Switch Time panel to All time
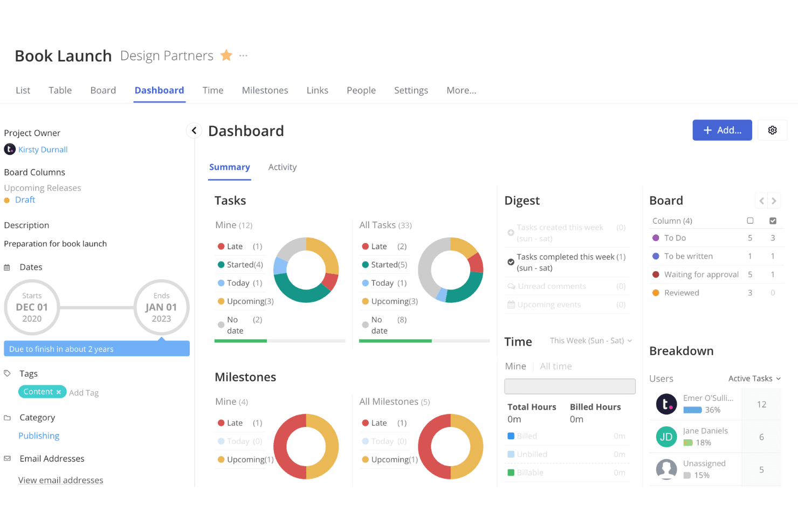This screenshot has width=798, height=532. click(x=556, y=366)
